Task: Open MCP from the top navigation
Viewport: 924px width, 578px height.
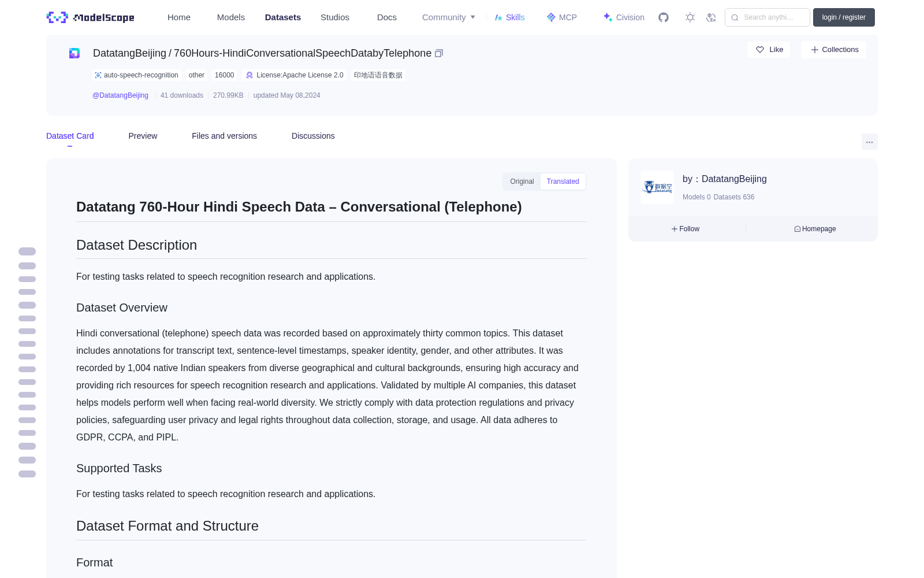Action: click(561, 17)
